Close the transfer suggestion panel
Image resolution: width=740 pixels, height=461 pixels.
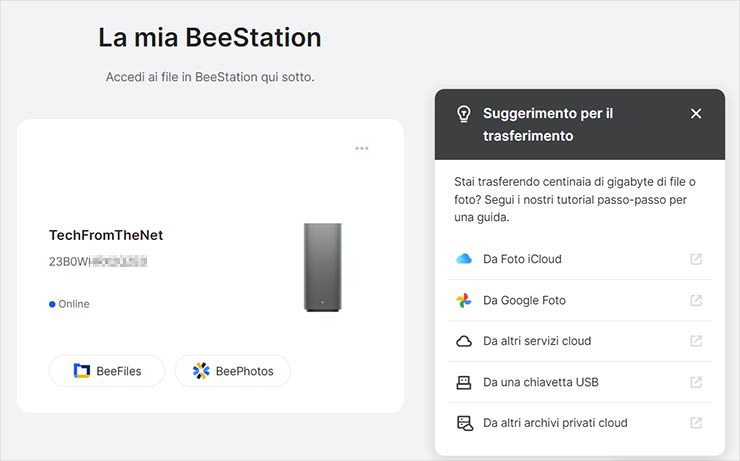pos(696,114)
